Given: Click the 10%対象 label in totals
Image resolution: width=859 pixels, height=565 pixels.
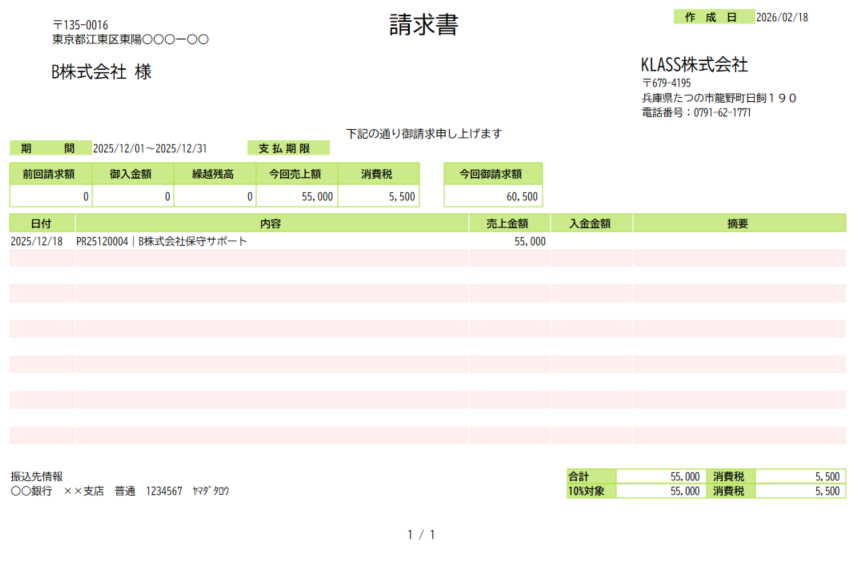Looking at the screenshot, I should pyautogui.click(x=584, y=491).
